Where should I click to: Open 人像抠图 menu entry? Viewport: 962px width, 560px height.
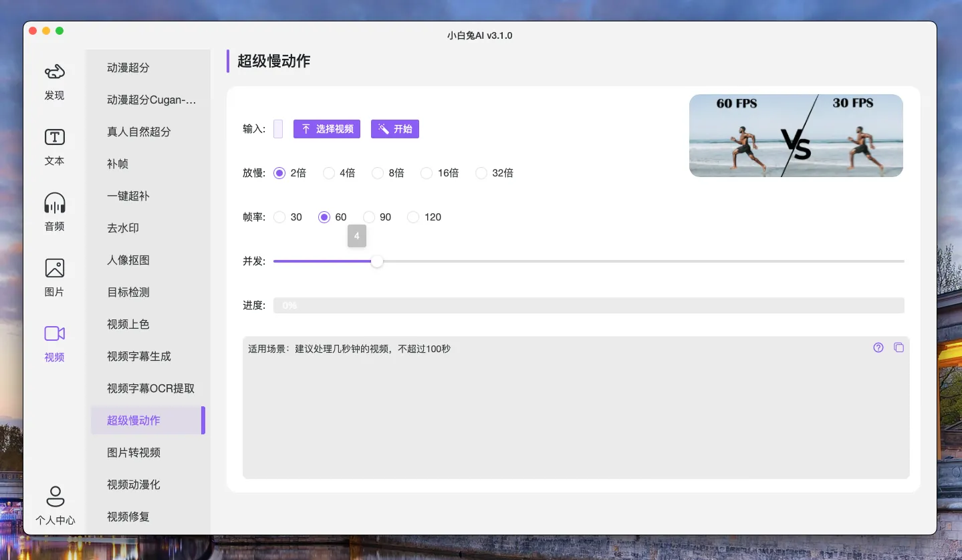[x=148, y=260]
